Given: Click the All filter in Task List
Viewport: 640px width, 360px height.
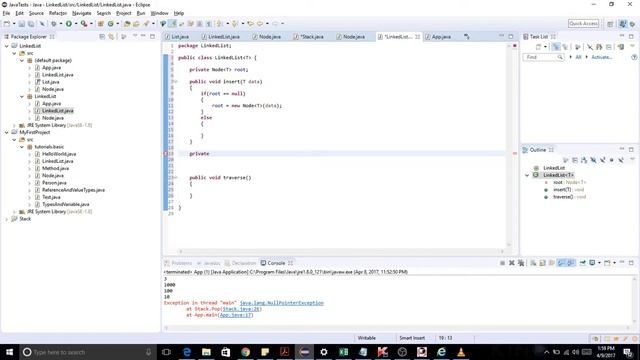Looking at the screenshot, I should click(x=578, y=57).
